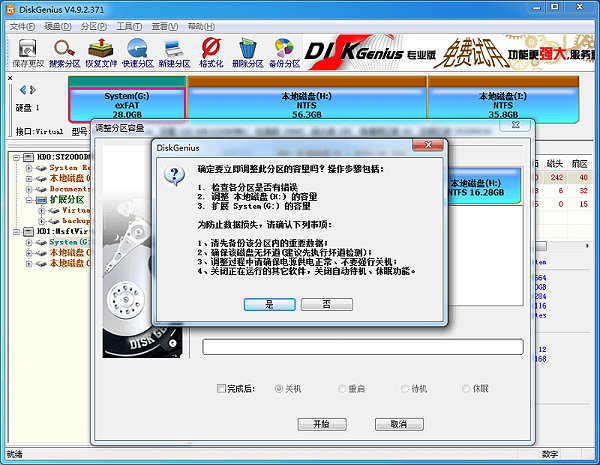Screen dimensions: 600x465
Task: Click the 删除分区 (Delete partition) toolbar icon
Action: [x=248, y=53]
